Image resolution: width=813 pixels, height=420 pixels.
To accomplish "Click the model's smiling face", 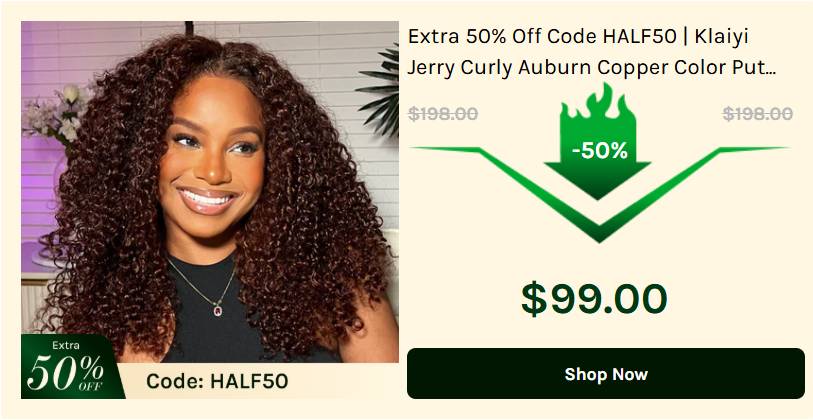I will [x=212, y=156].
